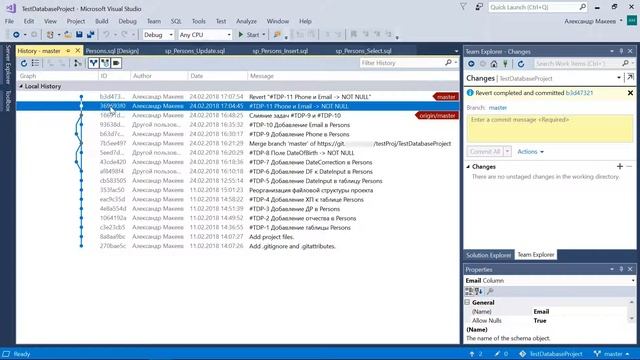
Task: Open the Commit All dropdown arrow
Action: (507, 151)
